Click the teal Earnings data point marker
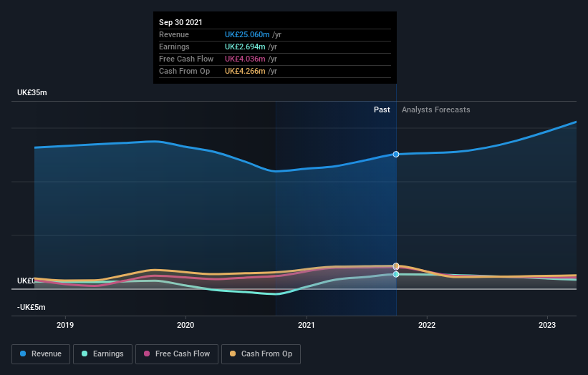This screenshot has height=375, width=588. point(396,275)
